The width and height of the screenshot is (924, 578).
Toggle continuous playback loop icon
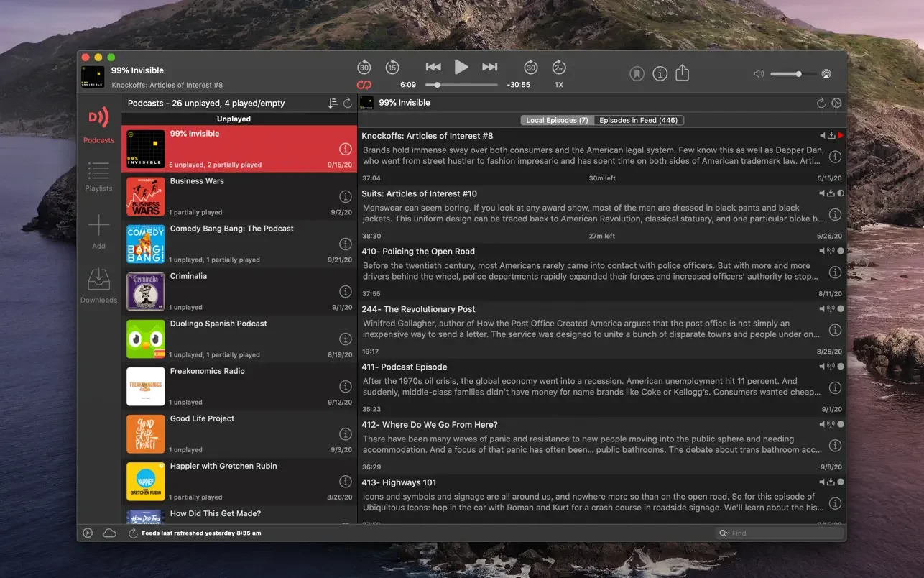364,85
